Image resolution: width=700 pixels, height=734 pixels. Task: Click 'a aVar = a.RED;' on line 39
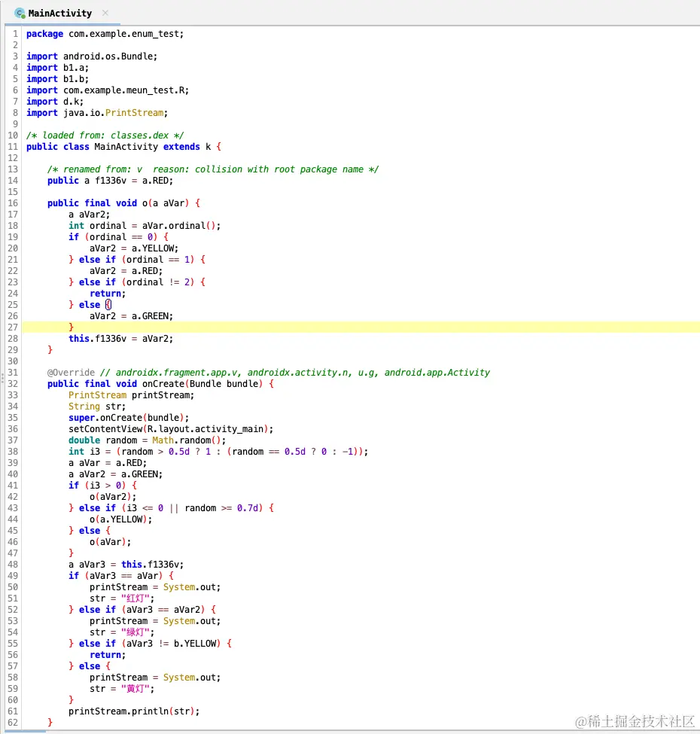coord(108,463)
